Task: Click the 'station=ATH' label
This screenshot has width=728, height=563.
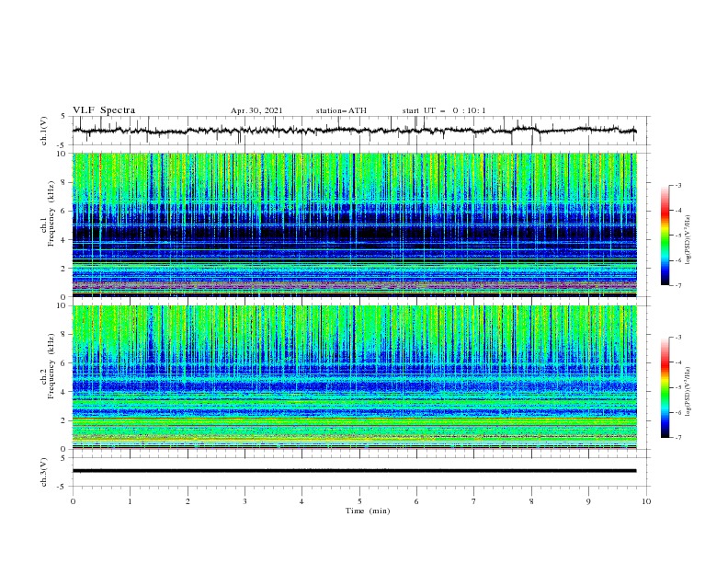Action: click(341, 110)
